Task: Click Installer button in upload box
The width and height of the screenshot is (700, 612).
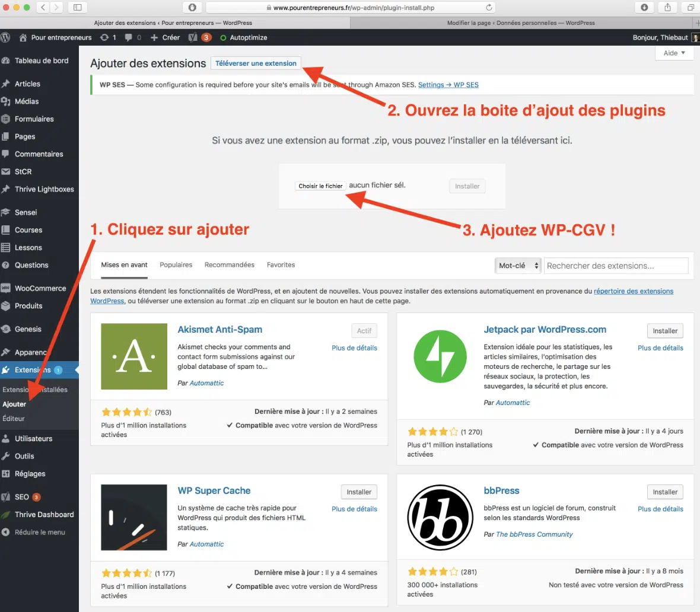Action: click(467, 186)
